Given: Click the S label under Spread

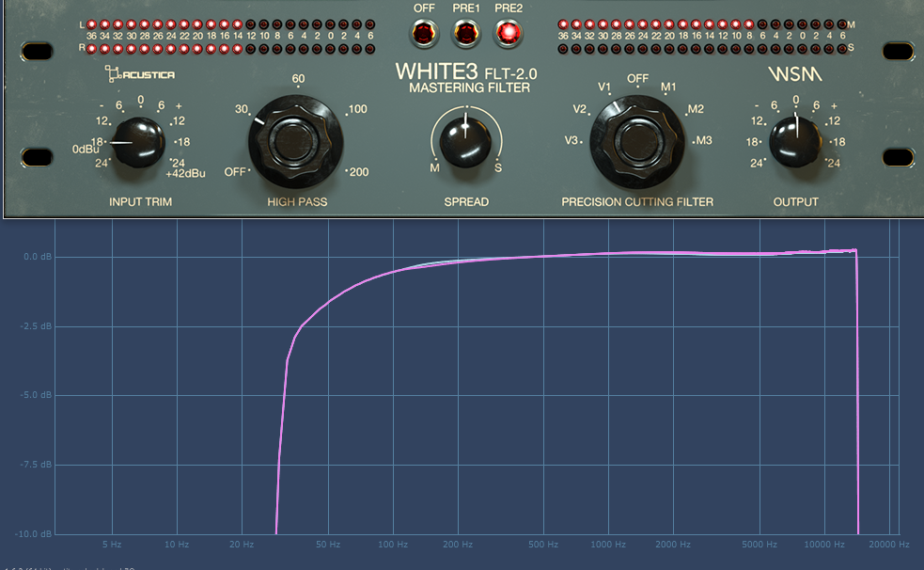Looking at the screenshot, I should coord(498,168).
